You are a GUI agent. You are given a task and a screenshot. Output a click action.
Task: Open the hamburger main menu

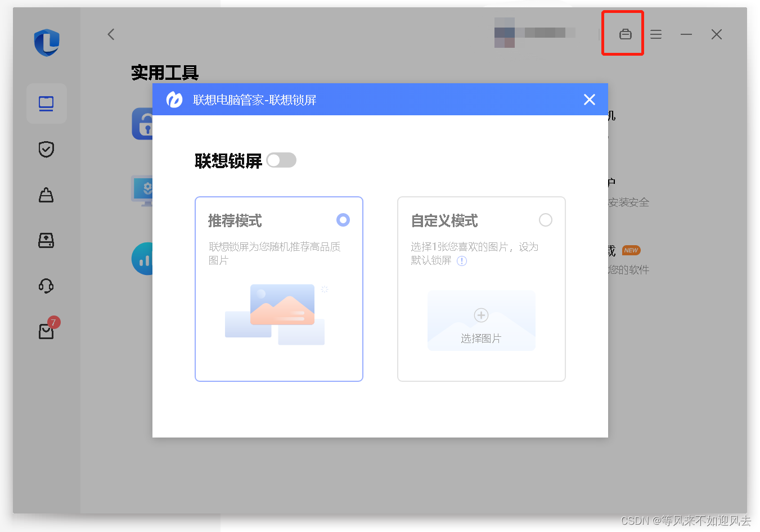tap(656, 34)
